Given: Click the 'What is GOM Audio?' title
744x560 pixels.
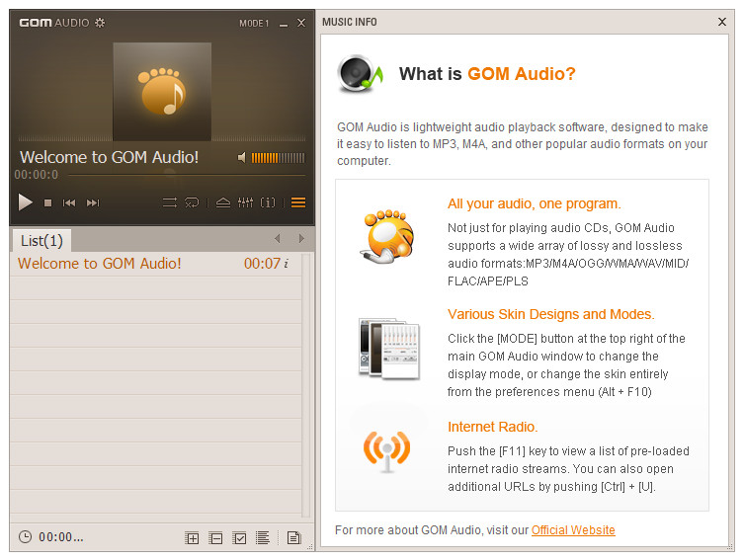Looking at the screenshot, I should (487, 74).
